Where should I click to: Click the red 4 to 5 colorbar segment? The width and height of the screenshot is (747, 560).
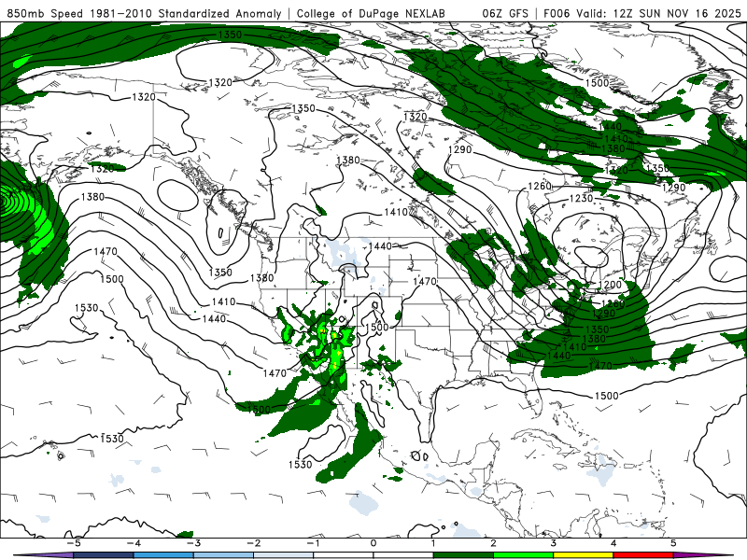(x=643, y=555)
